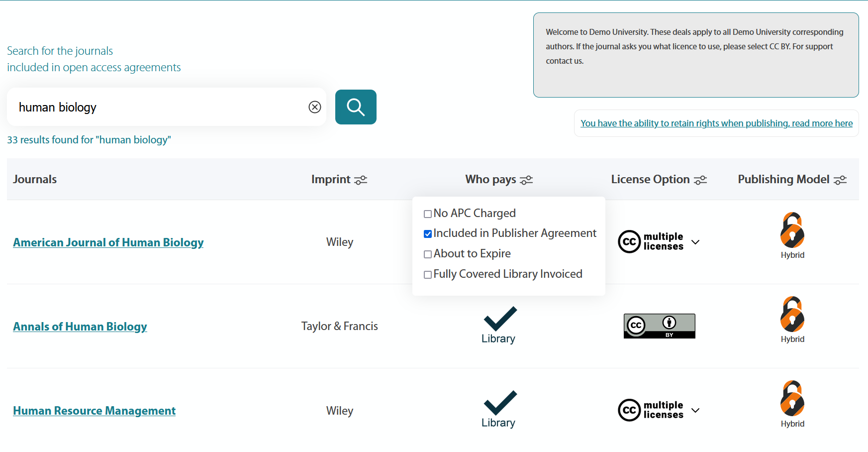Click the Hybrid lock icon for Annals of Human Biology
868x452 pixels.
point(792,315)
